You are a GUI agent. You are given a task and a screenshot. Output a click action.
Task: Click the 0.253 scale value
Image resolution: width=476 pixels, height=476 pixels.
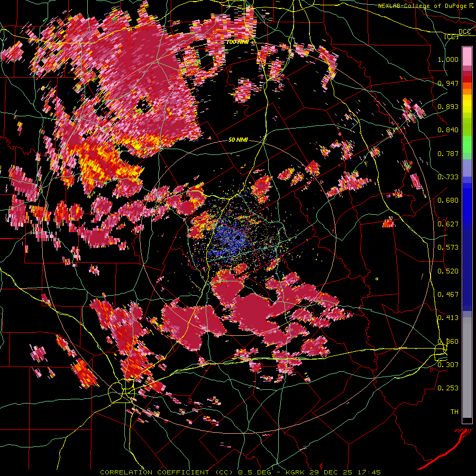(x=448, y=388)
